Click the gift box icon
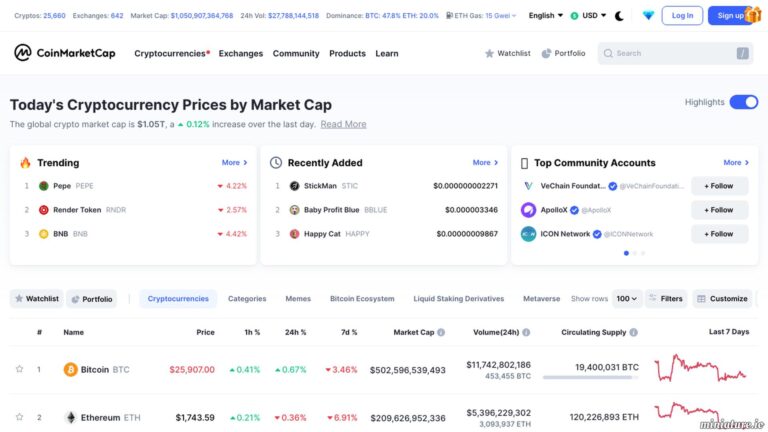The image size is (768, 432). (753, 14)
